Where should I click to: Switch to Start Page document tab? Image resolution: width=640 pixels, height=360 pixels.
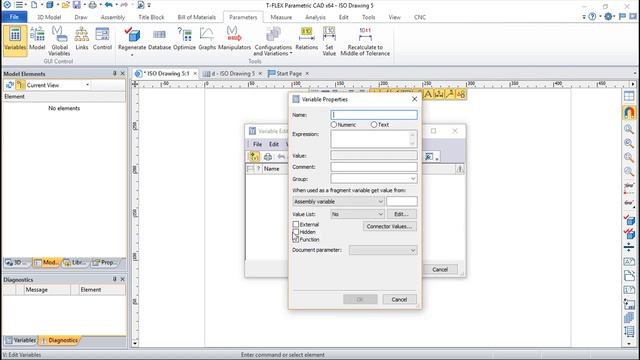click(289, 73)
